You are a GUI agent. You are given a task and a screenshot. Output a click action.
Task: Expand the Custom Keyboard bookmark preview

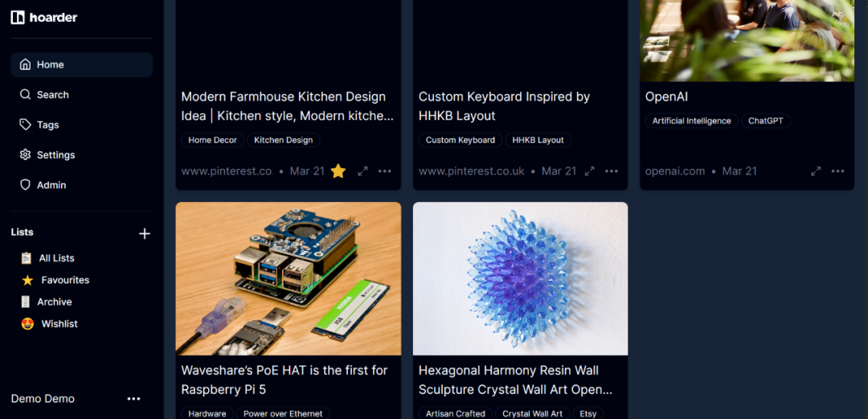tap(590, 171)
